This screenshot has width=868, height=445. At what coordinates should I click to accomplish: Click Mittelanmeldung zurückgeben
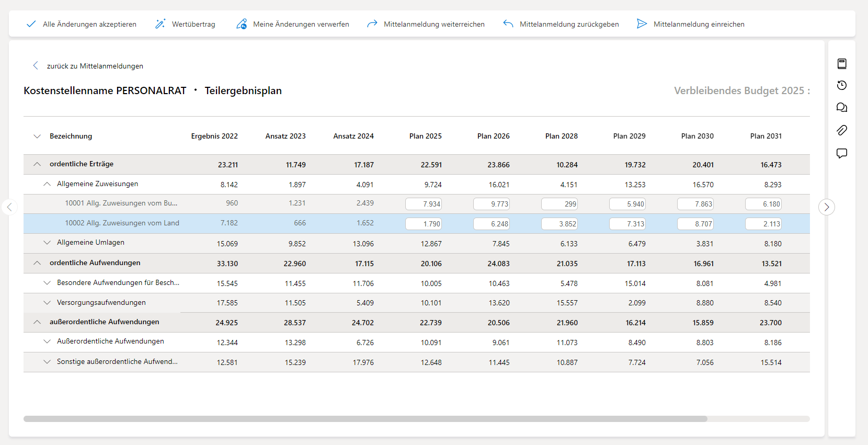click(x=561, y=24)
